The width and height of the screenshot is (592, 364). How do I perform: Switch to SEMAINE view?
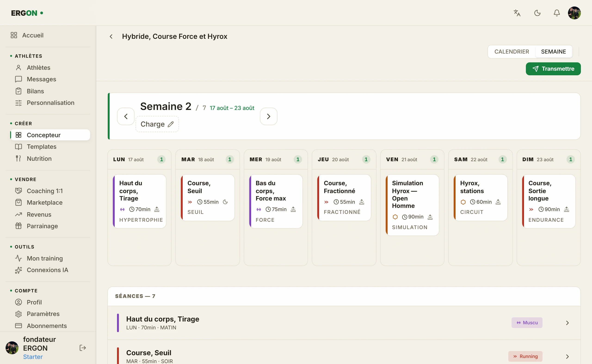pyautogui.click(x=553, y=52)
